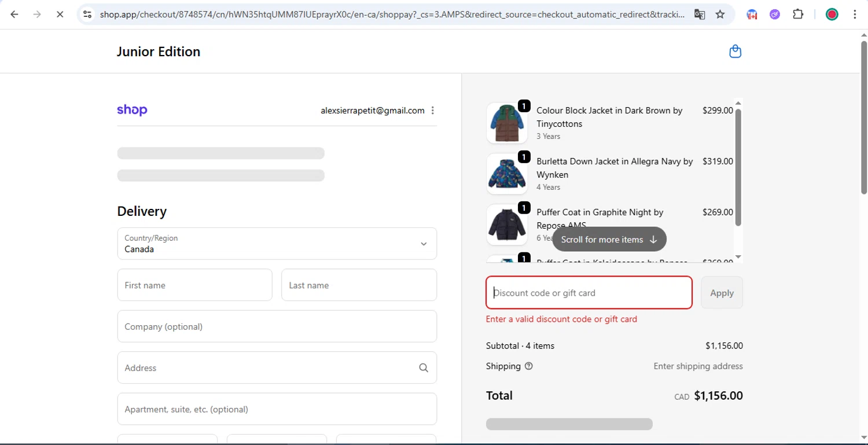The width and height of the screenshot is (868, 445).
Task: Open the Chrome profile avatar
Action: click(832, 14)
